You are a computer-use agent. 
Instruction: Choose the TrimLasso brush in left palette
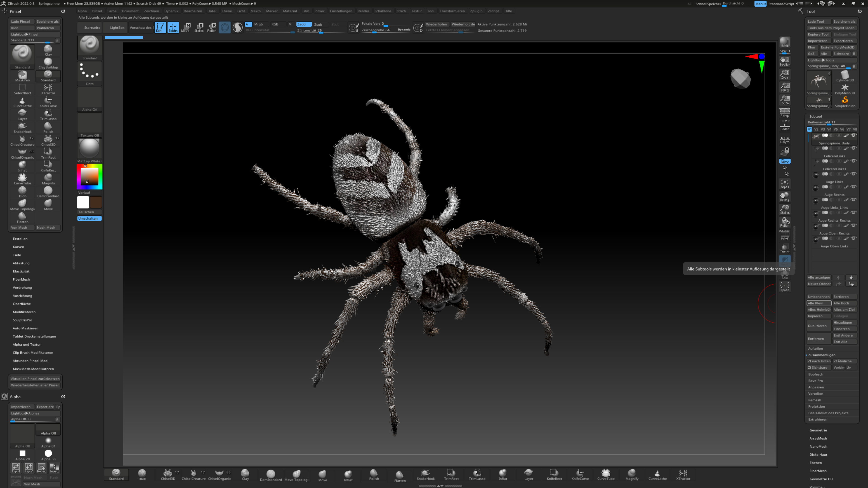(x=48, y=115)
